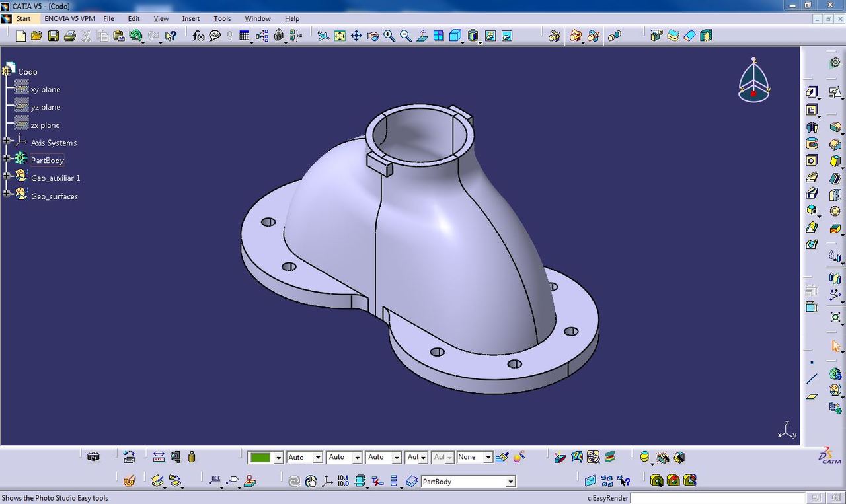Open a file with the folder icon
The image size is (846, 504).
(x=37, y=36)
